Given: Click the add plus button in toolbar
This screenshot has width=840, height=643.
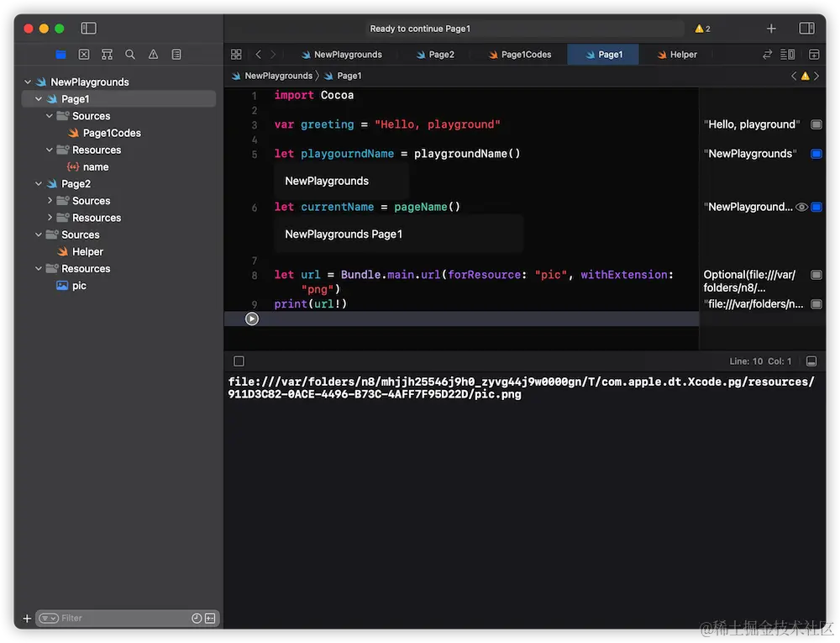Looking at the screenshot, I should [x=771, y=29].
